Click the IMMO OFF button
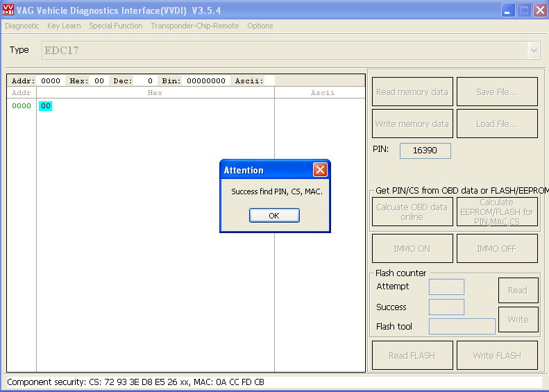549x392 pixels. (497, 248)
